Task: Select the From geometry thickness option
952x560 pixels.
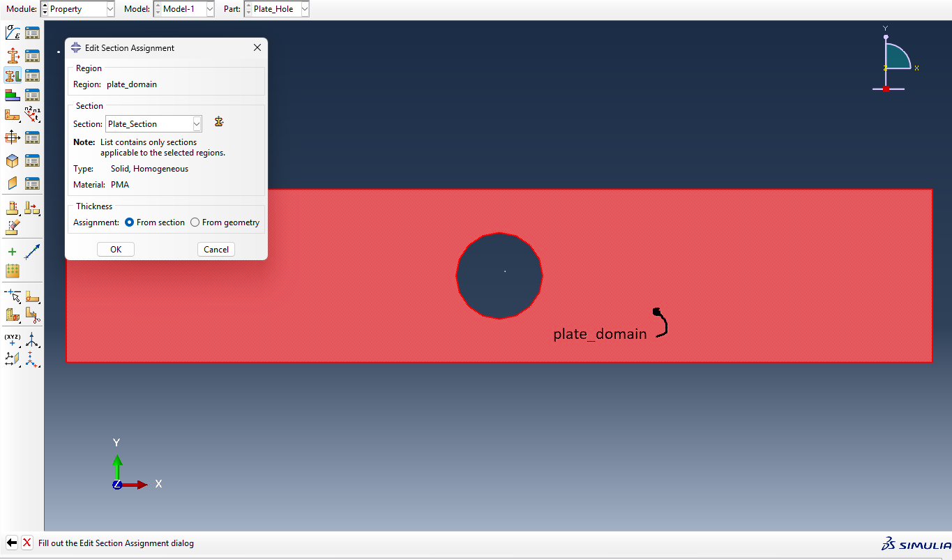Action: tap(195, 222)
